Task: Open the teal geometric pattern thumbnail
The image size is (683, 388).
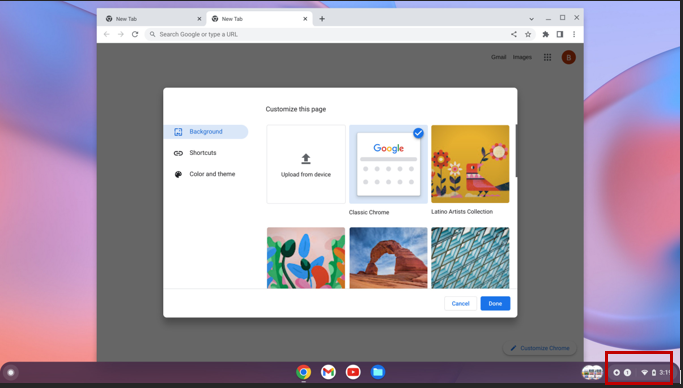Action: coord(470,257)
